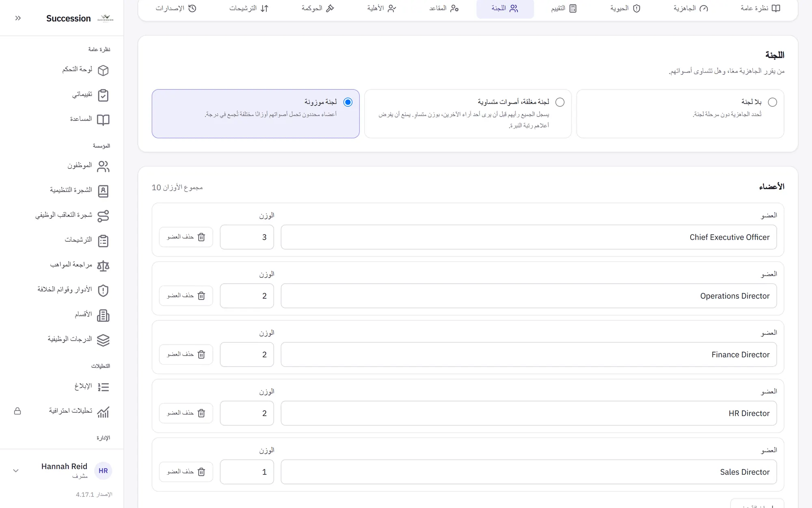The height and width of the screenshot is (508, 812).
Task: Open المساعدة book icon in sidebar
Action: point(103,120)
